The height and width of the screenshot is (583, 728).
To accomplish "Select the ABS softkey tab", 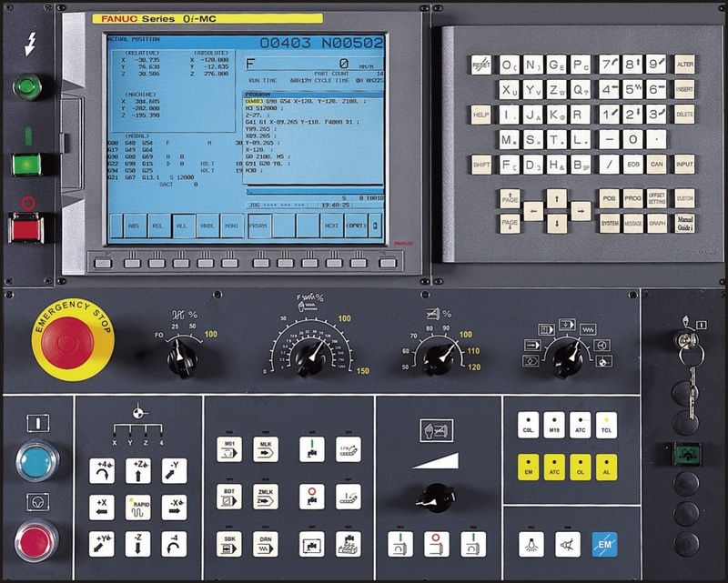I will click(x=134, y=226).
